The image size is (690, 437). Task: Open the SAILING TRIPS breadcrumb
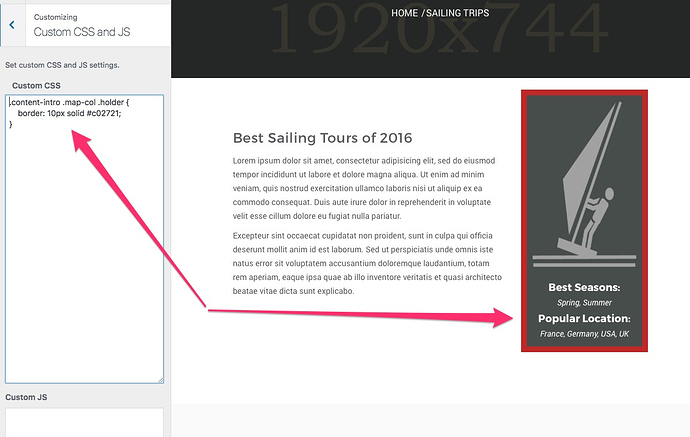pyautogui.click(x=458, y=13)
